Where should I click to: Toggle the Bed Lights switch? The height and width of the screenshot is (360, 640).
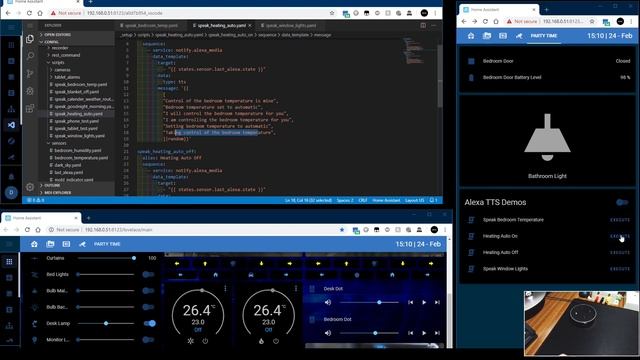pos(149,274)
